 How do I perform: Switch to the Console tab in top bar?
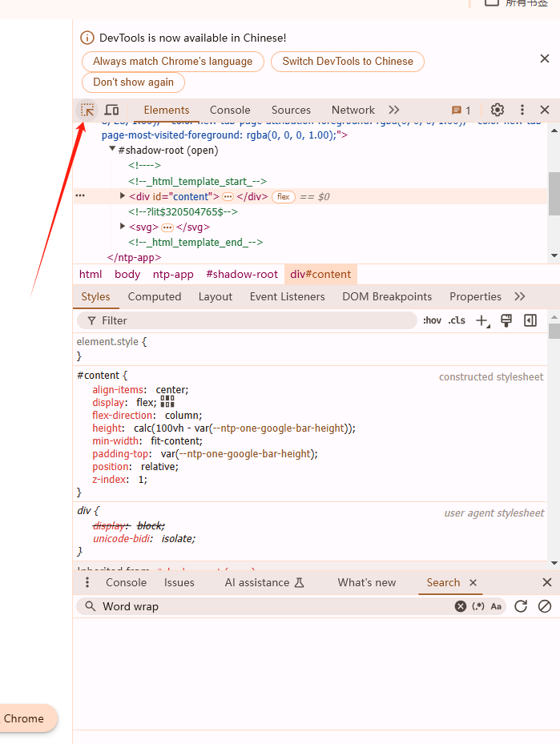click(230, 110)
